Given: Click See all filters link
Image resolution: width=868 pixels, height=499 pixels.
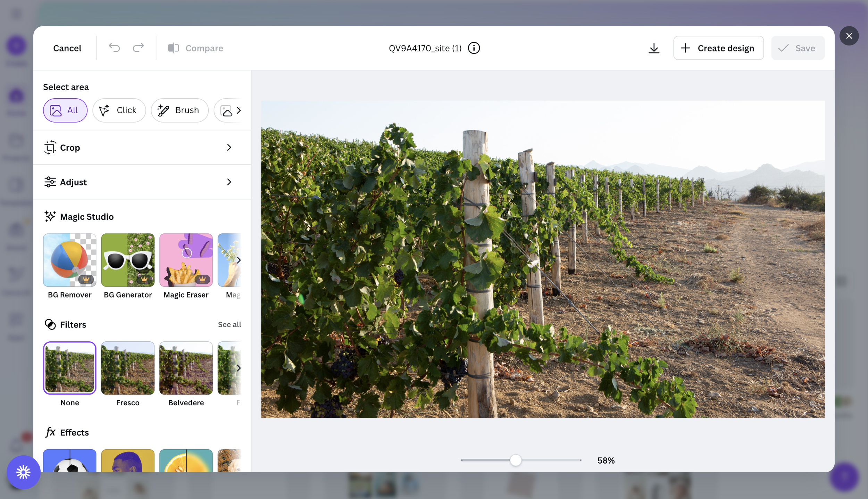Looking at the screenshot, I should [229, 324].
